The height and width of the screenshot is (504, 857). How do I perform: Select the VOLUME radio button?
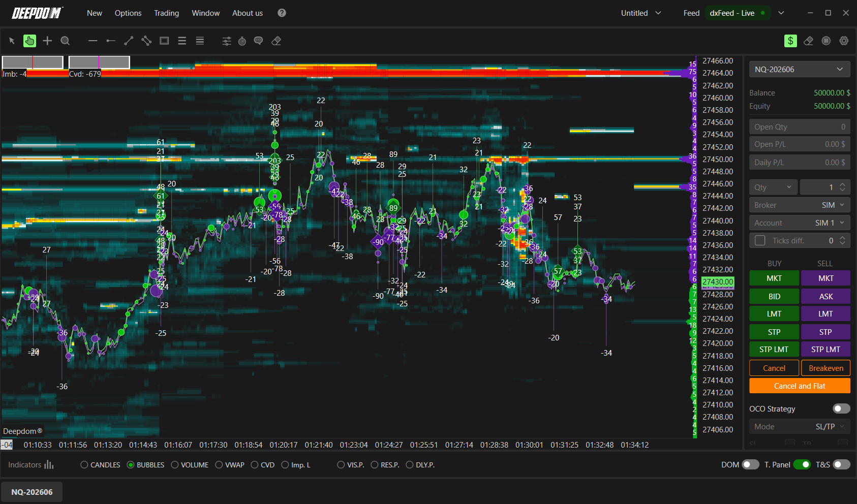coord(175,465)
